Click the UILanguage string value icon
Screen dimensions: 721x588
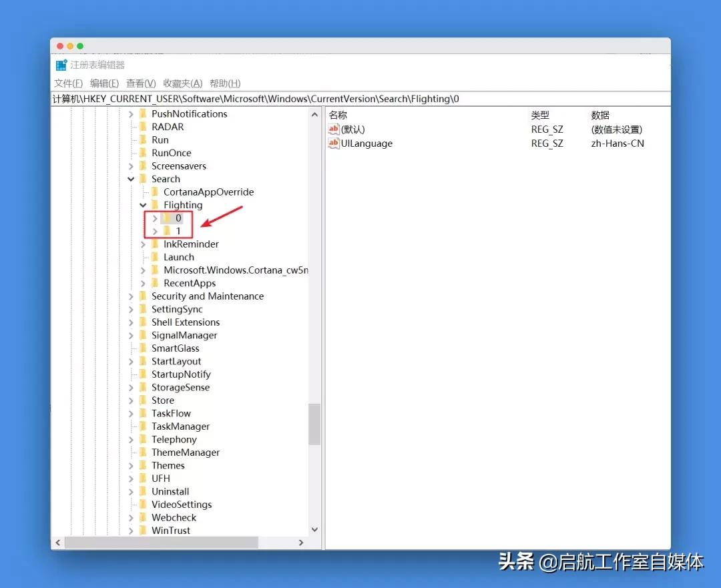[334, 143]
